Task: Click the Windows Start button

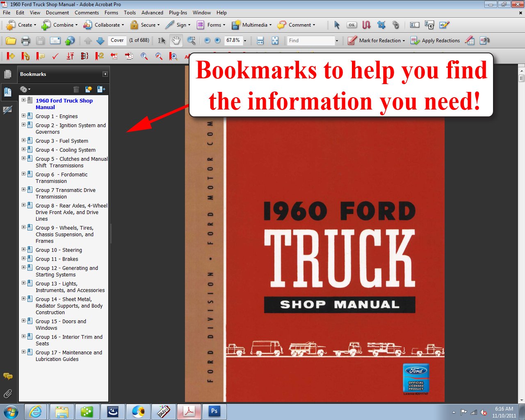Action: click(11, 411)
